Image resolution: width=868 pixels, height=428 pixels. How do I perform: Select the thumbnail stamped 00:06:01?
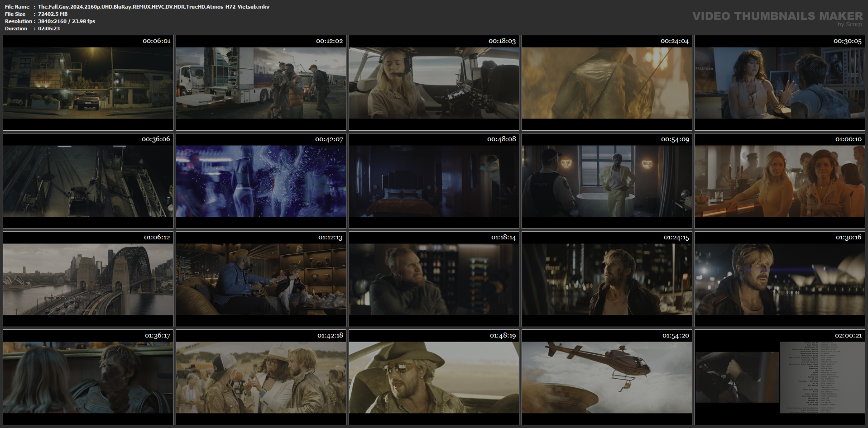coord(88,83)
